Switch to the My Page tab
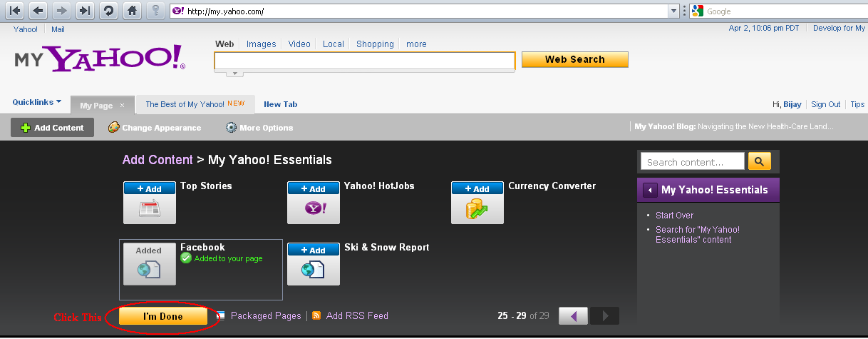The width and height of the screenshot is (868, 339). 96,106
